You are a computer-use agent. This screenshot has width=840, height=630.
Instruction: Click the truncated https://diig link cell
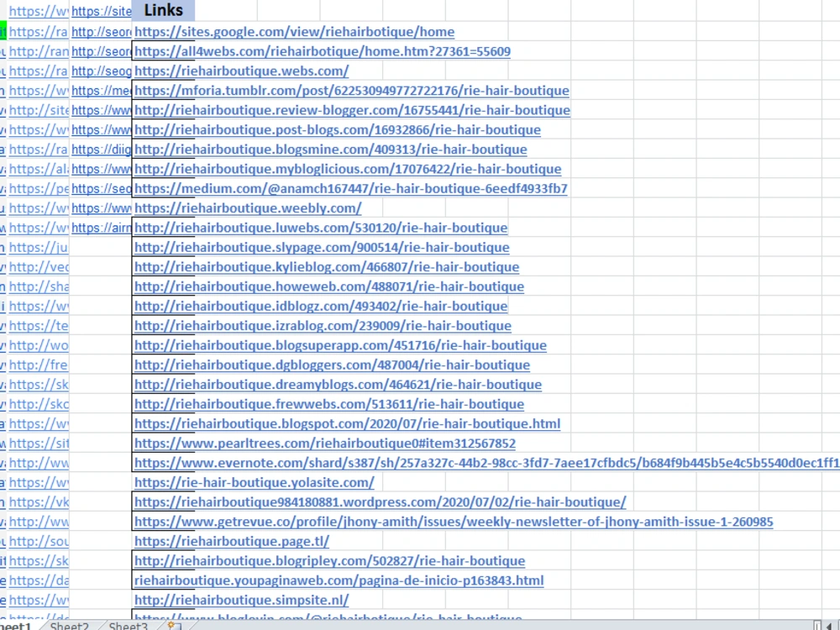[x=102, y=149]
